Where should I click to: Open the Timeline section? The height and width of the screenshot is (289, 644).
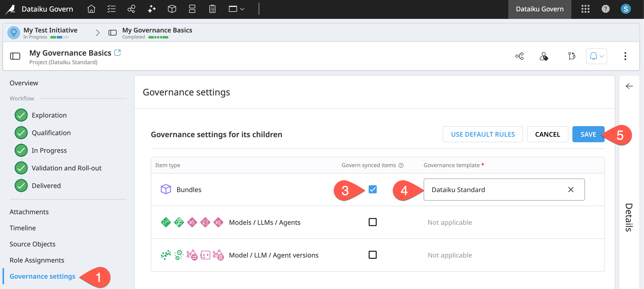click(x=23, y=228)
